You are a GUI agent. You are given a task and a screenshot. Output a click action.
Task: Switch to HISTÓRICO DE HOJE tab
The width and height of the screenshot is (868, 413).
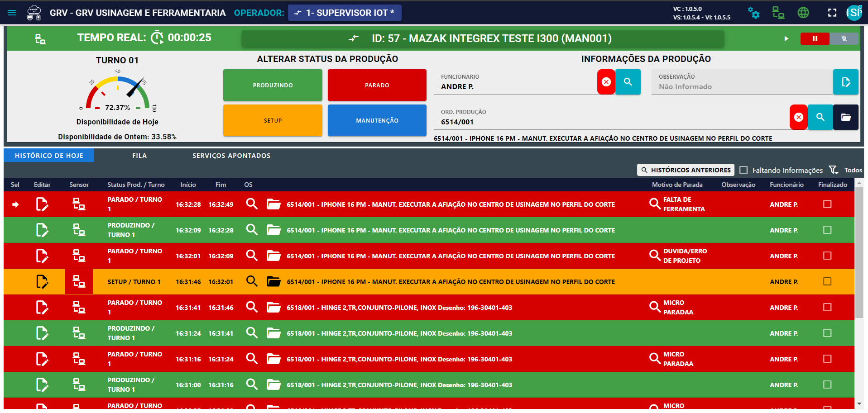coord(49,156)
